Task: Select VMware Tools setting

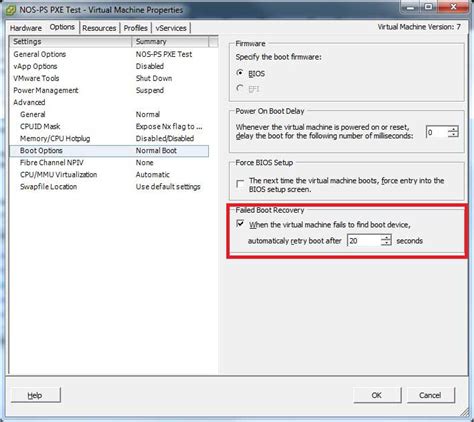Action: point(109,78)
